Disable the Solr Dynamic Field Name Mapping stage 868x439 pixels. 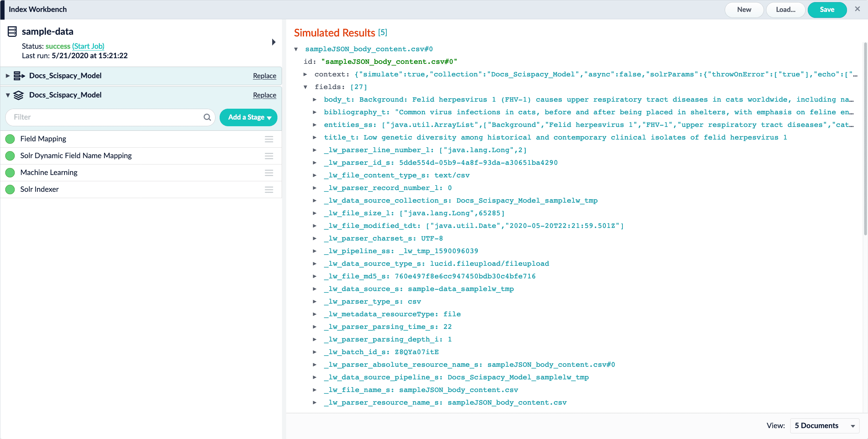tap(10, 156)
